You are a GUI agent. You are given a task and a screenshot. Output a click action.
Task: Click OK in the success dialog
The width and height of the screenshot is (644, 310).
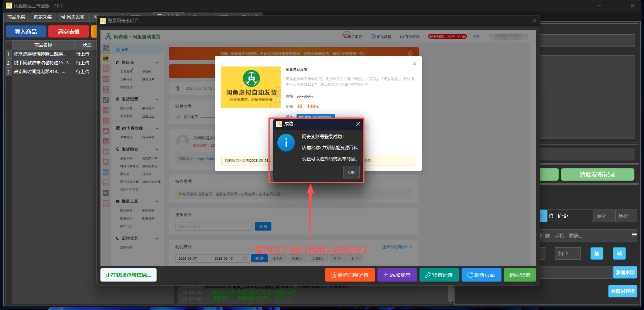click(351, 172)
